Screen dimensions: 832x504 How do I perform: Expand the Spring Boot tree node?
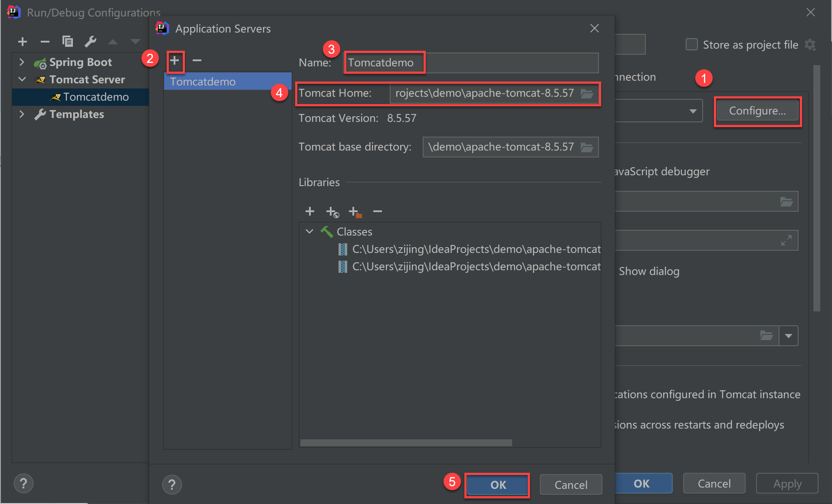pos(22,62)
